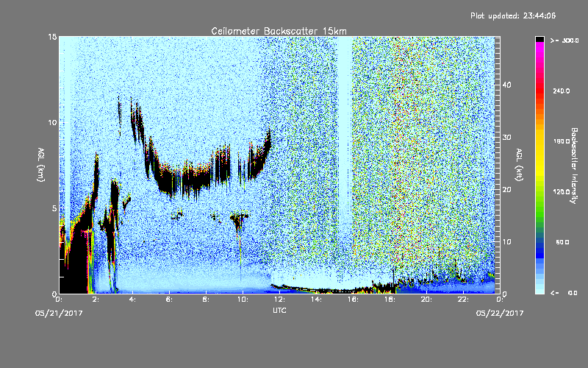The width and height of the screenshot is (588, 368).
Task: Click the 6: hour tick label
Action: tap(169, 300)
